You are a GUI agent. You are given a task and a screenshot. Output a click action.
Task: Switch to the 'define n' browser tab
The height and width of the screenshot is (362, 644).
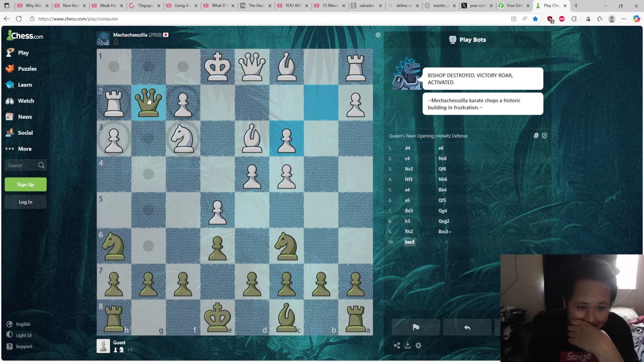[x=404, y=6]
